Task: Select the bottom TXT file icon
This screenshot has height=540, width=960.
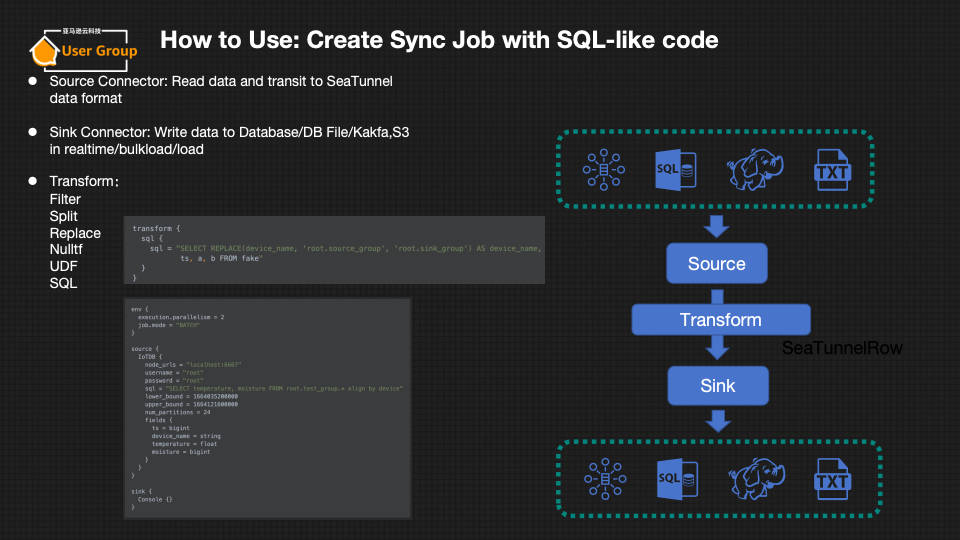Action: [x=833, y=479]
